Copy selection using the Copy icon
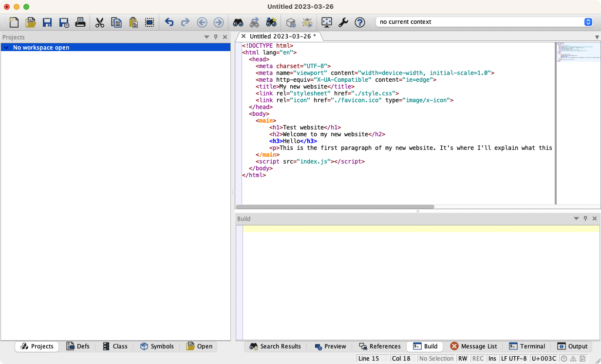 tap(116, 22)
